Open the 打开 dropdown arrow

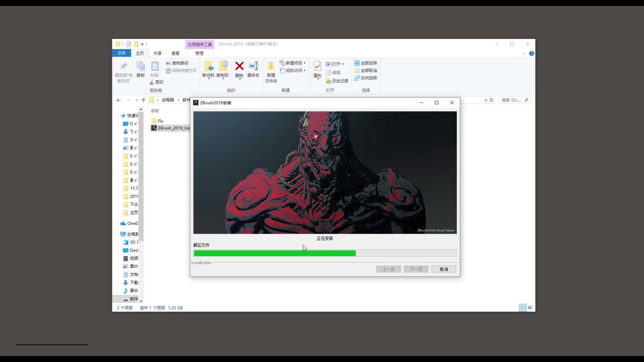point(343,64)
